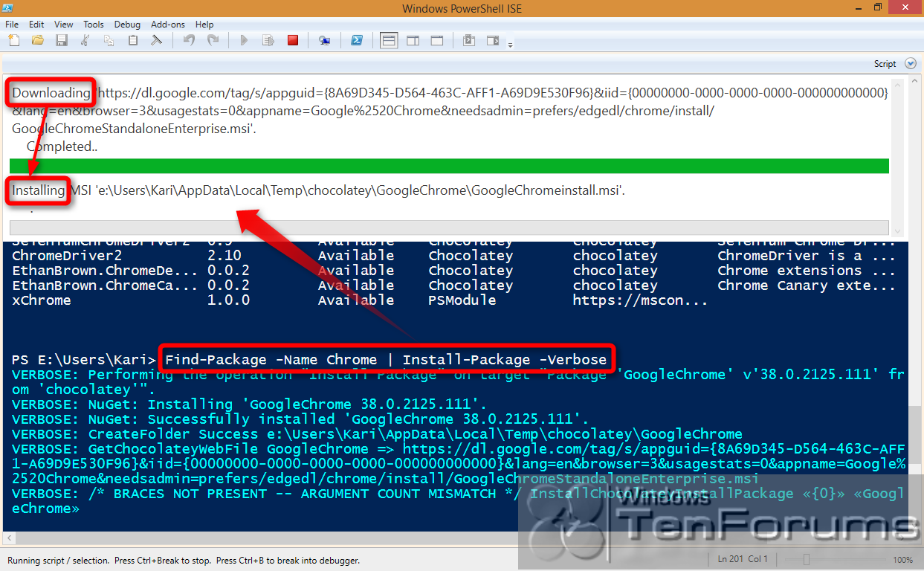Click the Ln 201 Col 1 indicator
The height and width of the screenshot is (571, 924).
pos(743,559)
